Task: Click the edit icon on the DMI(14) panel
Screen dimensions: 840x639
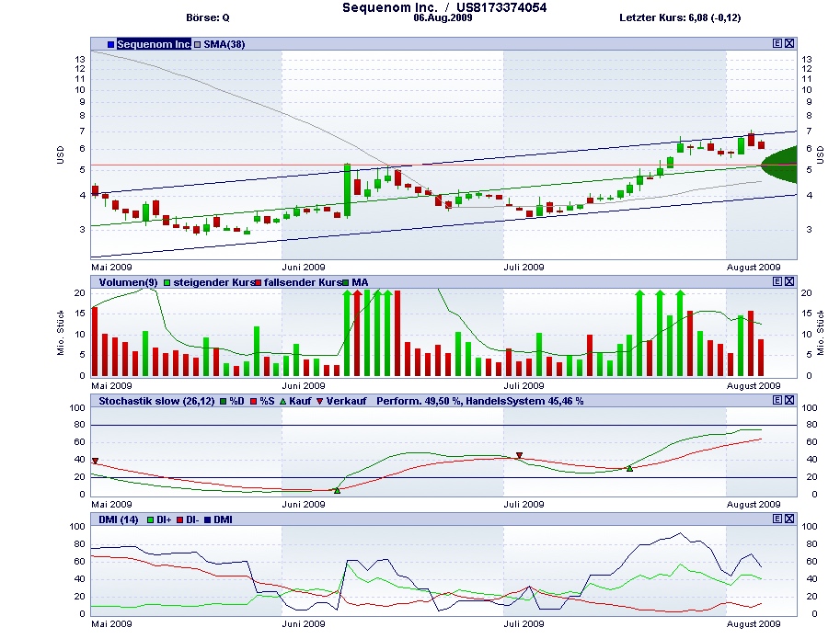Action: (777, 519)
